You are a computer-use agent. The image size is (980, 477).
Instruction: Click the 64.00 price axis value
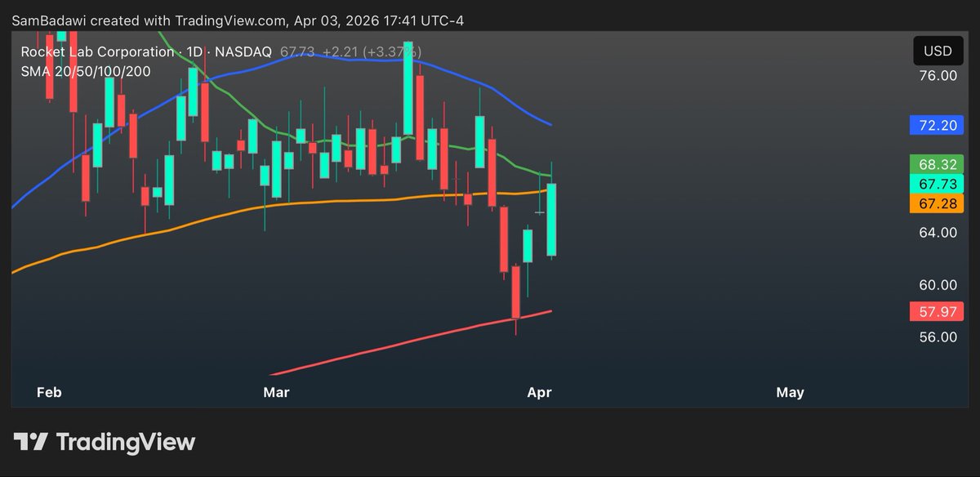point(937,233)
